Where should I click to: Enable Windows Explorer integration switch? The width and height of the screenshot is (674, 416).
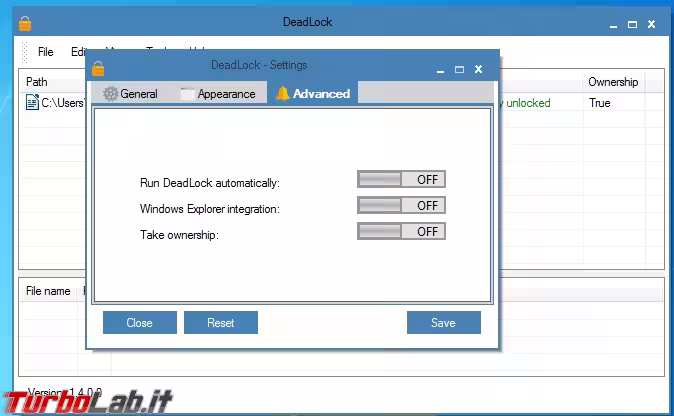tap(401, 206)
